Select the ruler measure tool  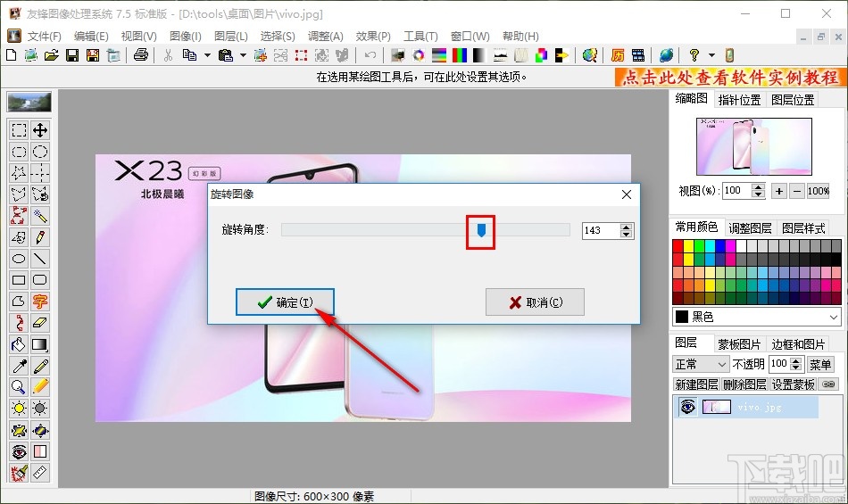click(40, 473)
